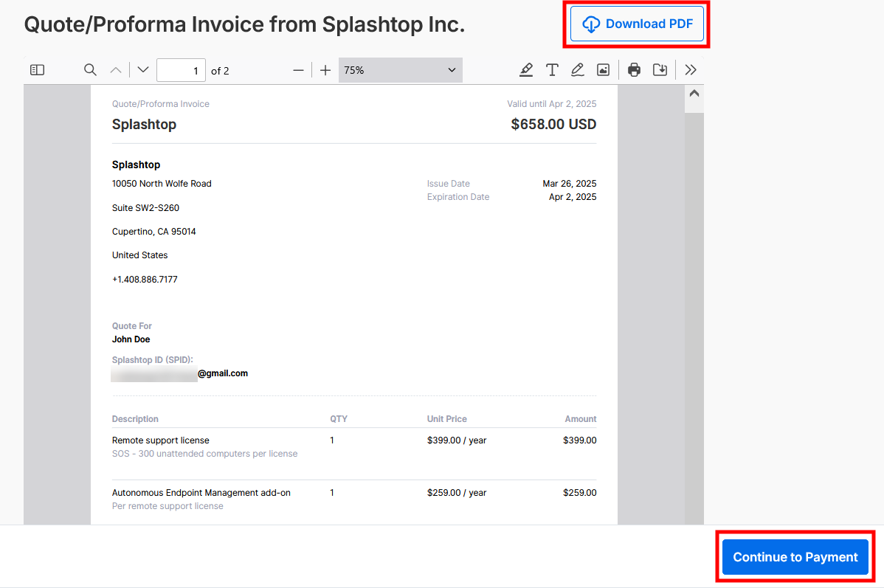Click the Remote support license description

click(x=161, y=440)
